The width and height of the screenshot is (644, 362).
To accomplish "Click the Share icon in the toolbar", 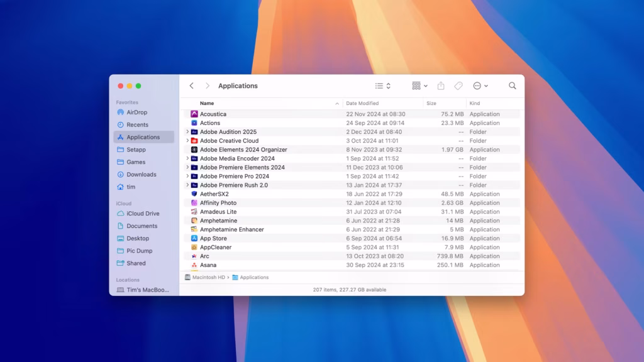I will (441, 85).
